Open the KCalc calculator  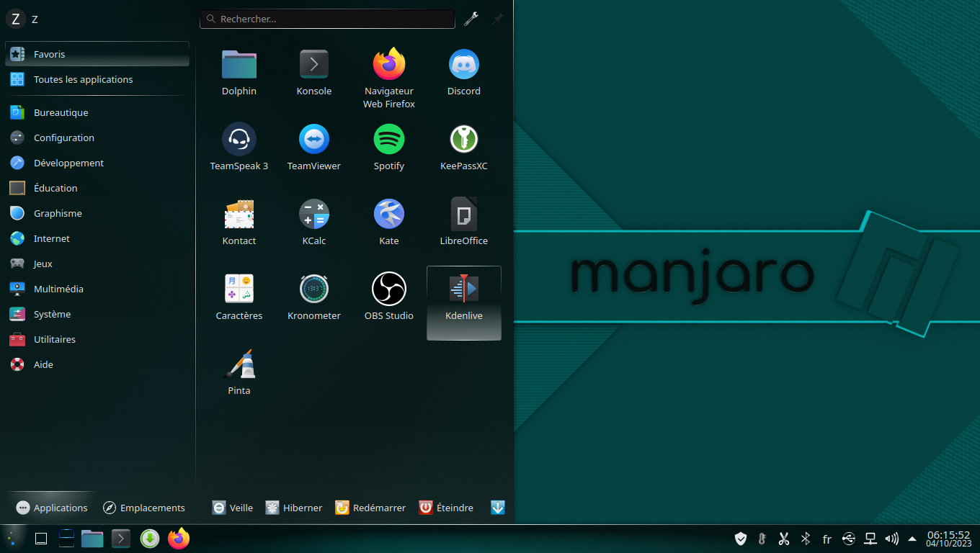coord(314,223)
